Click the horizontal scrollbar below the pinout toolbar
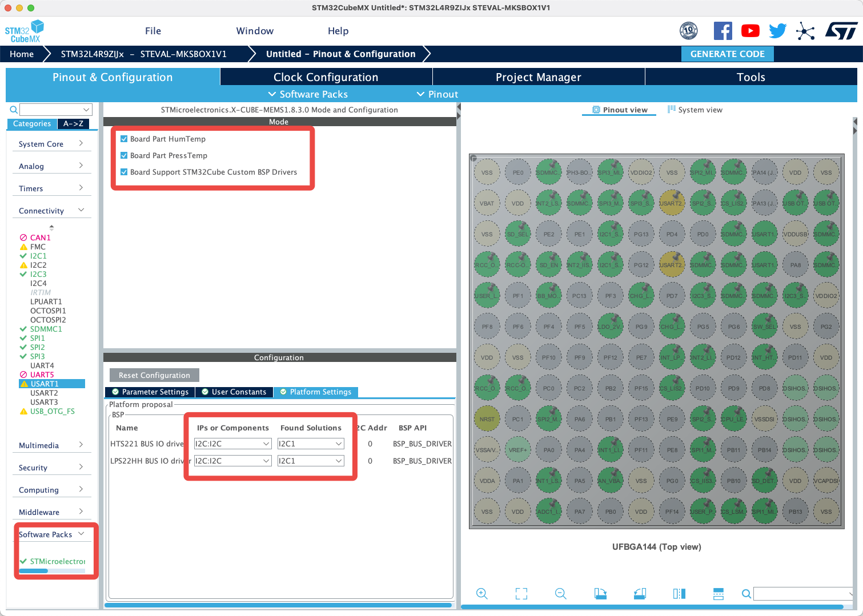 (652, 607)
